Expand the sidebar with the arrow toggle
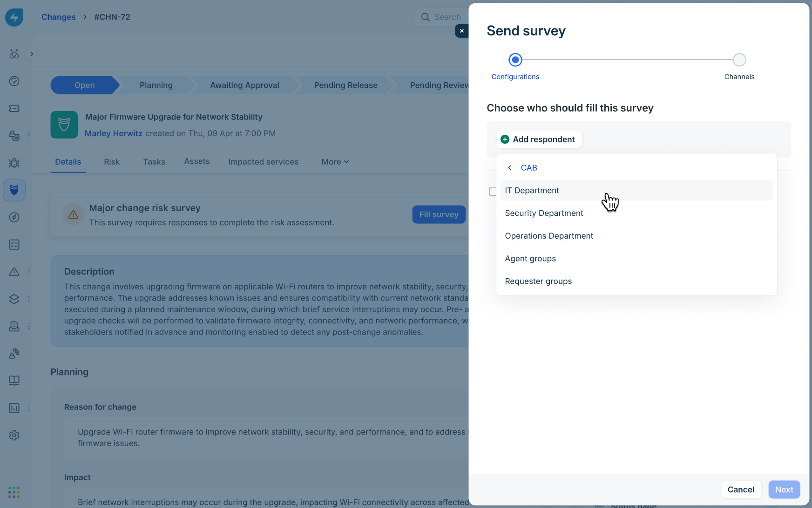The width and height of the screenshot is (812, 508). [x=32, y=54]
